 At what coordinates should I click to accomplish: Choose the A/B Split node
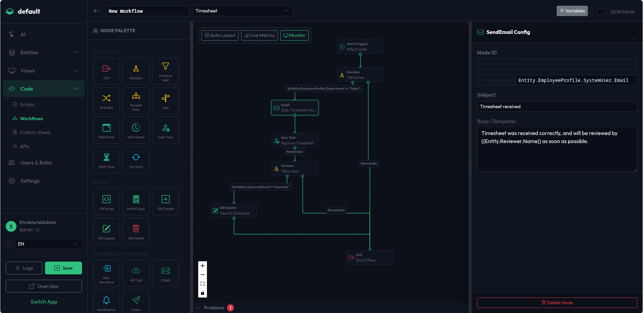[106, 101]
